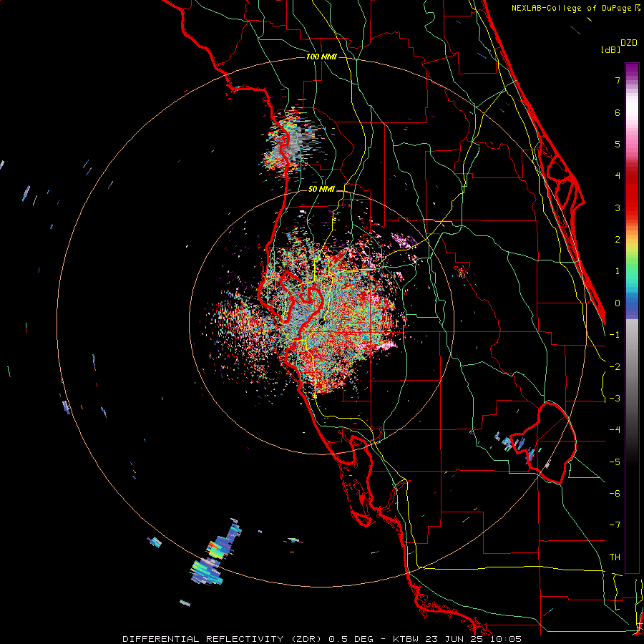
Task: Click the 50 NMI range ring label
Action: tap(321, 190)
